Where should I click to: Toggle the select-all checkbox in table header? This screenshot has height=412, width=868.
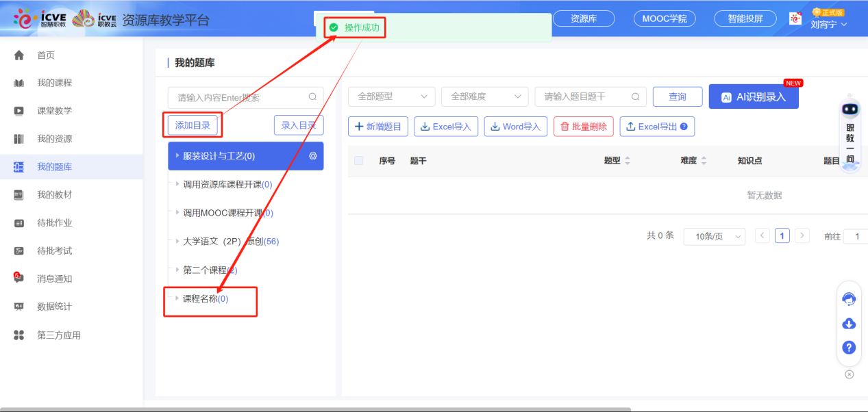[358, 161]
